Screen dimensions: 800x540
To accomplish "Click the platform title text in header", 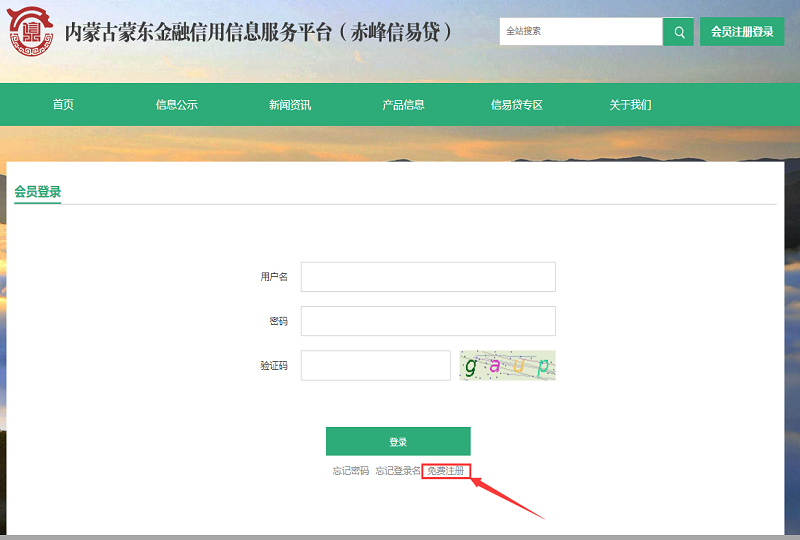I will (x=260, y=32).
